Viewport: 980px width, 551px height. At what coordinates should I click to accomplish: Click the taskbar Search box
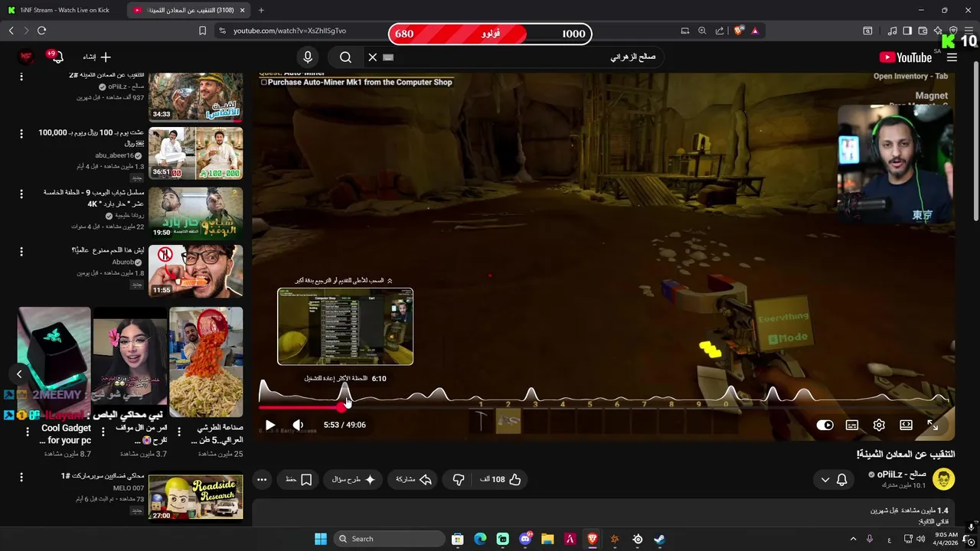click(387, 539)
